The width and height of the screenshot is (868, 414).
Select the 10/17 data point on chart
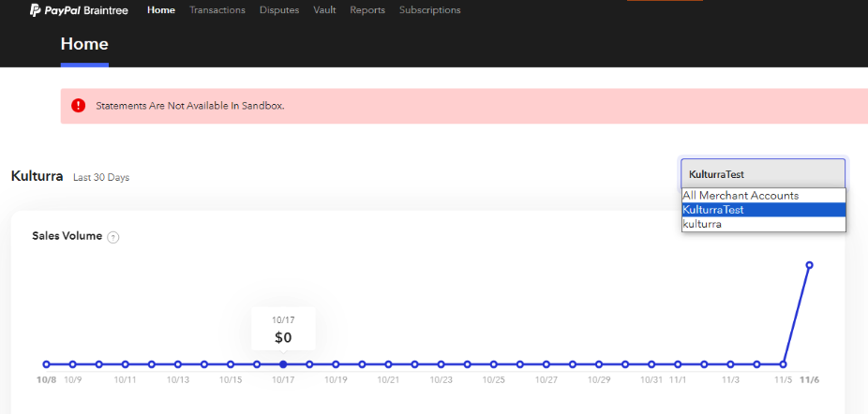pos(283,364)
